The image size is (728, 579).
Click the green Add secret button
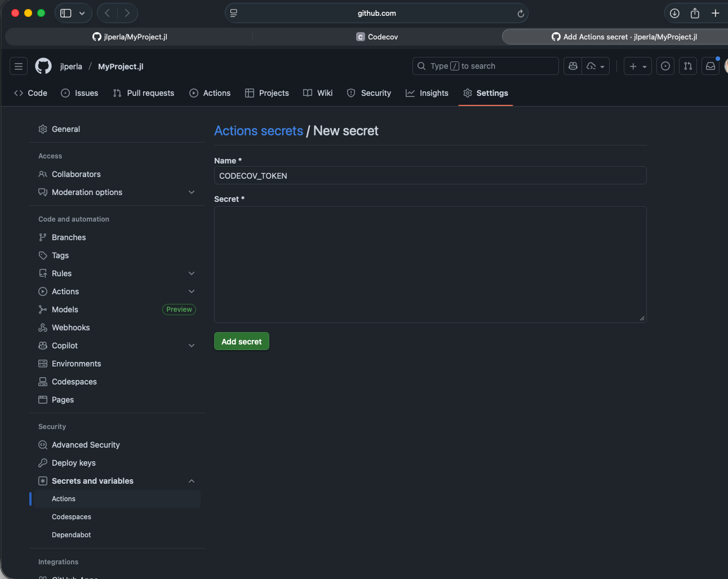click(242, 342)
